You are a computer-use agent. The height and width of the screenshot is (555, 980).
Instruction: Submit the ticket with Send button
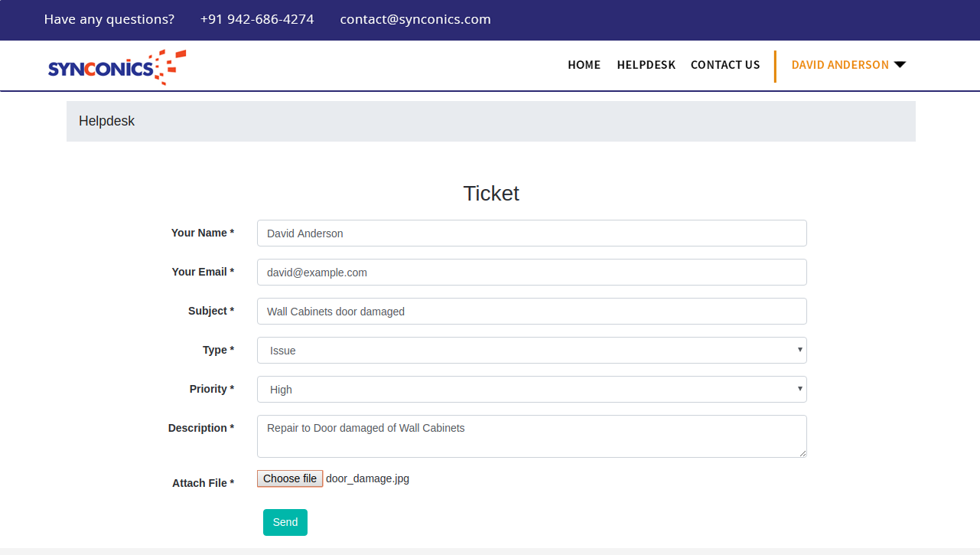click(x=285, y=522)
